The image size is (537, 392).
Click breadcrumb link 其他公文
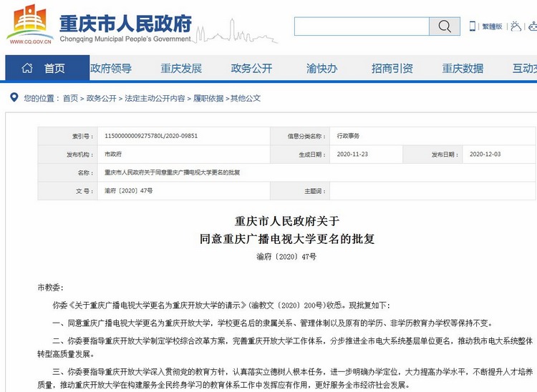246,99
